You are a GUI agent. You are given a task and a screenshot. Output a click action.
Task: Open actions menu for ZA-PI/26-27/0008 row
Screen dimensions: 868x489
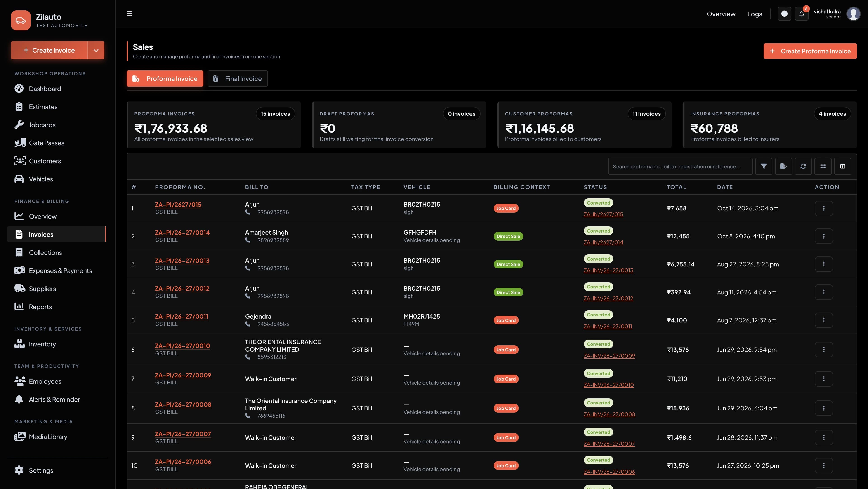823,408
